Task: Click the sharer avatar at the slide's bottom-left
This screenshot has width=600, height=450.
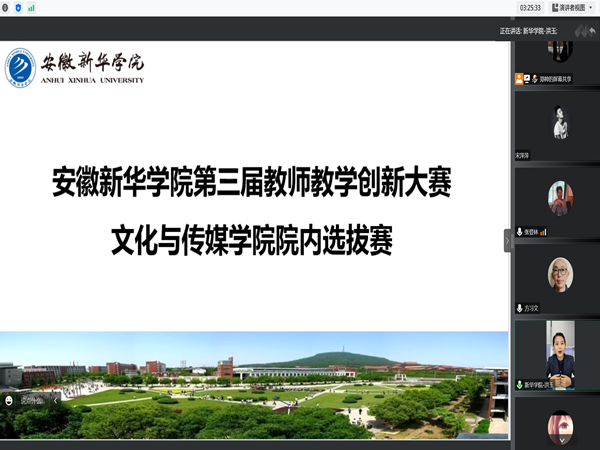Action: coord(11,400)
